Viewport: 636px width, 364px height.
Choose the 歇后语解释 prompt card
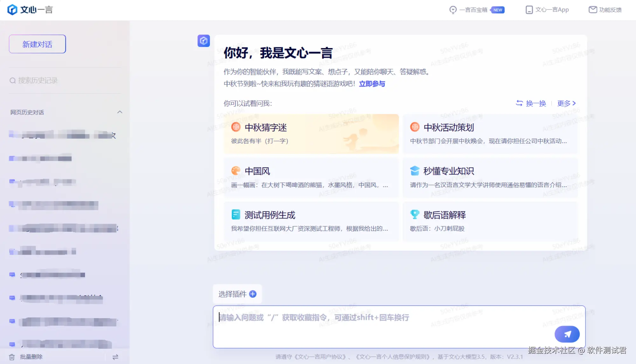[490, 221]
